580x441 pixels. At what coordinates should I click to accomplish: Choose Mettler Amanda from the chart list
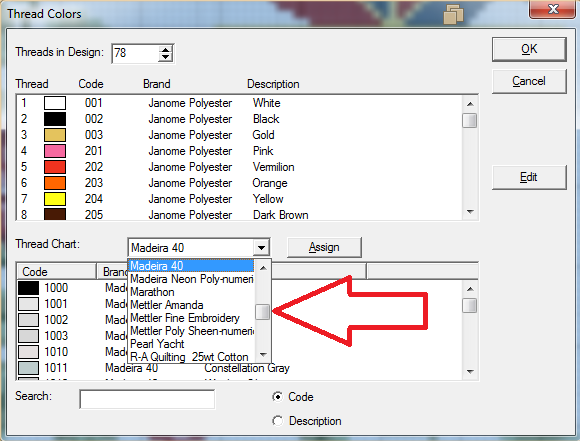click(x=191, y=305)
